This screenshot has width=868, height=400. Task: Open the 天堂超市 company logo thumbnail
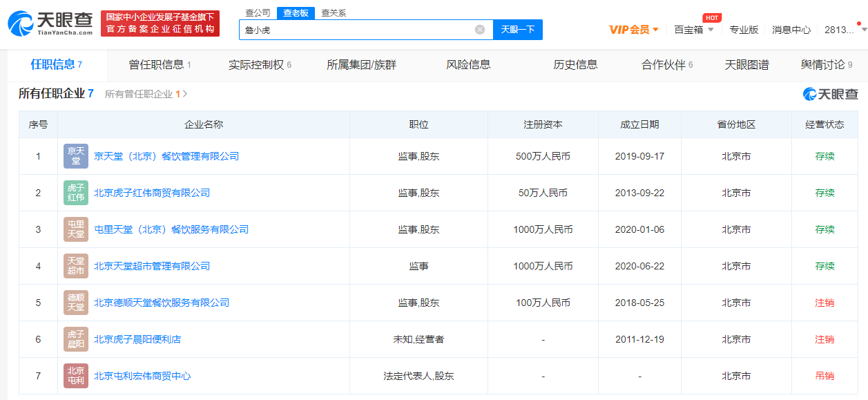pos(76,266)
